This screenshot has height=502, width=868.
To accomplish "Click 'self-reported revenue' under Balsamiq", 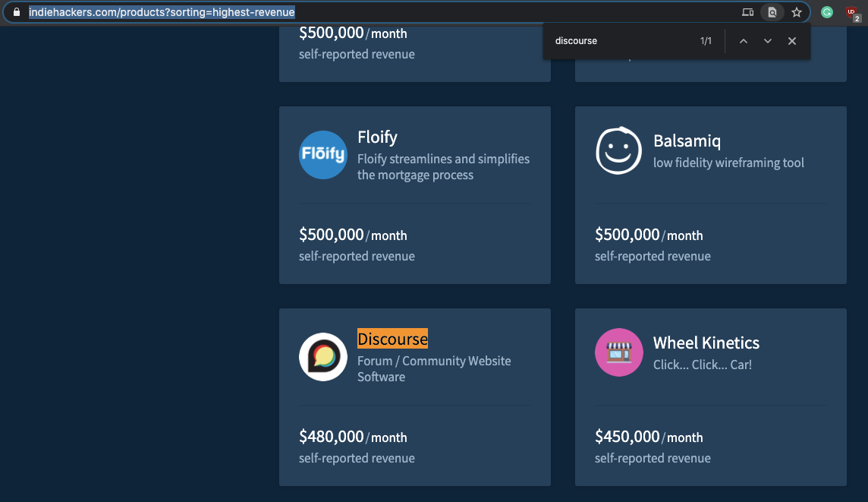I will [x=653, y=256].
